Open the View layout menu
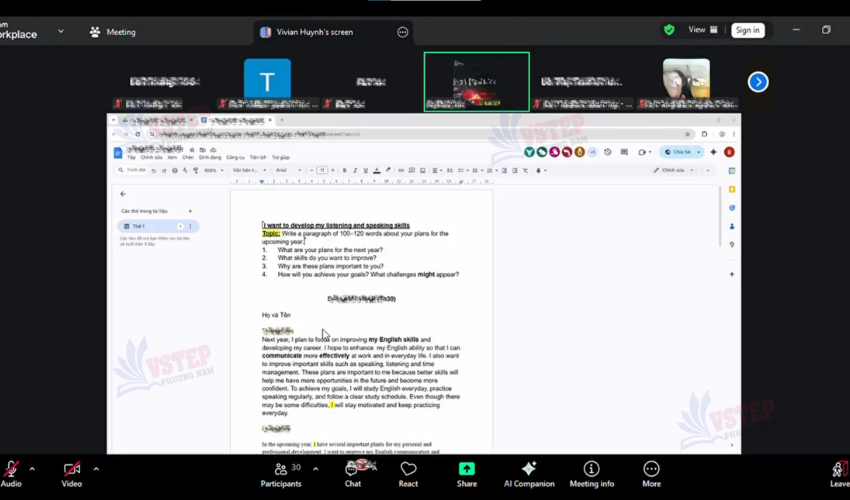This screenshot has height=500, width=850. [x=703, y=30]
